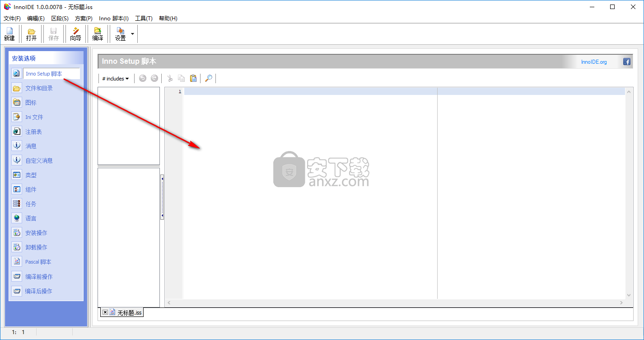The height and width of the screenshot is (340, 644).
Task: Open the 自定义消息 section icon
Action: pyautogui.click(x=17, y=161)
